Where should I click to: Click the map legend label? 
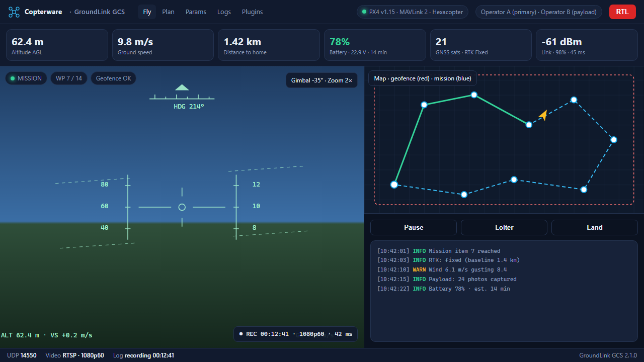pyautogui.click(x=423, y=78)
